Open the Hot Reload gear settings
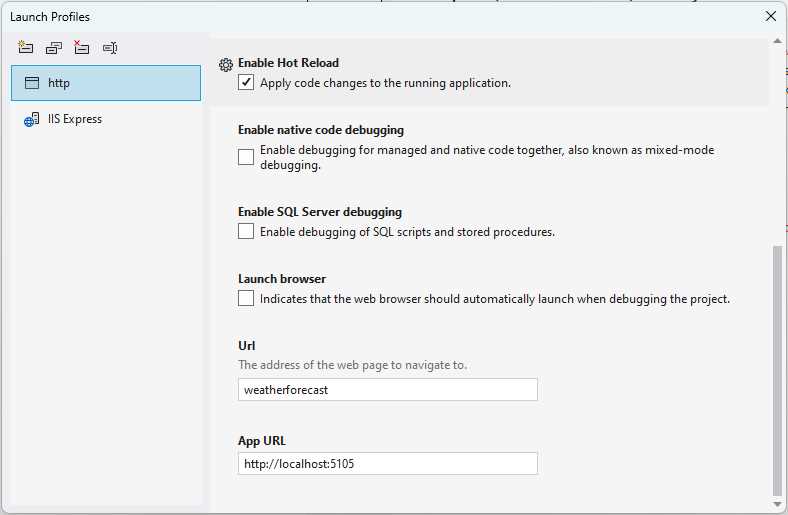 [x=226, y=64]
